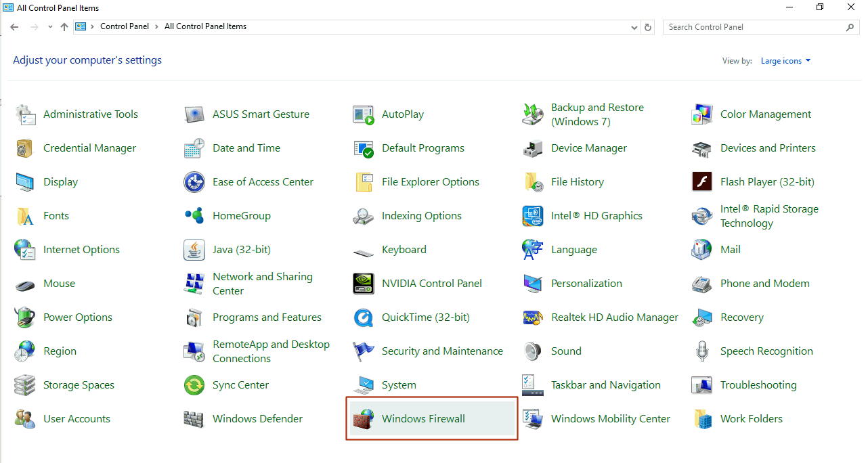
Task: Open the Speech Recognition microphone icon
Action: tap(702, 351)
